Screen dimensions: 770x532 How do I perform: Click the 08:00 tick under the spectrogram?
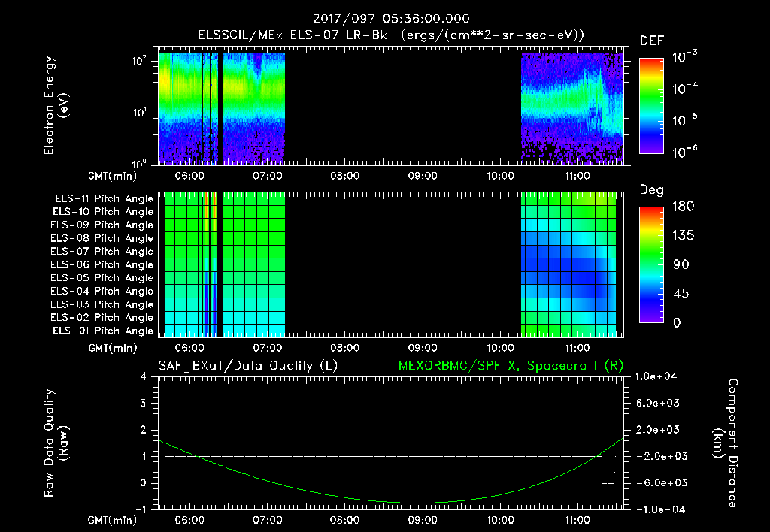(x=344, y=176)
